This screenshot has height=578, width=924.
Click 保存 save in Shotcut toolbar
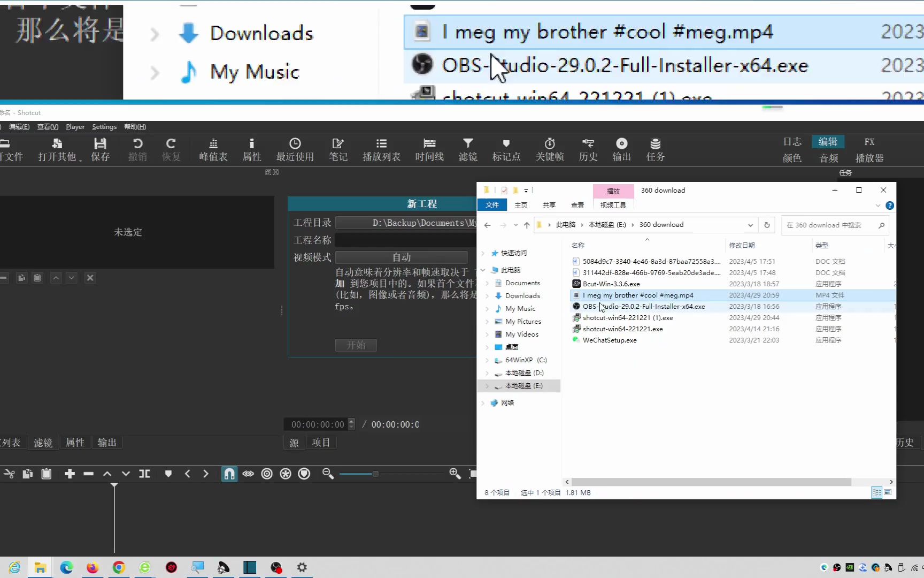[x=100, y=149]
